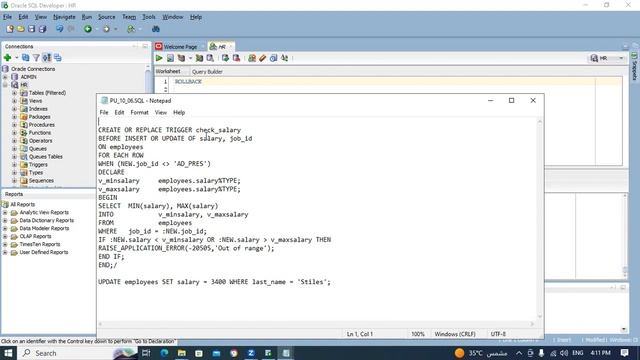
Task: Expand the Procedures tree node
Action: [x=14, y=125]
